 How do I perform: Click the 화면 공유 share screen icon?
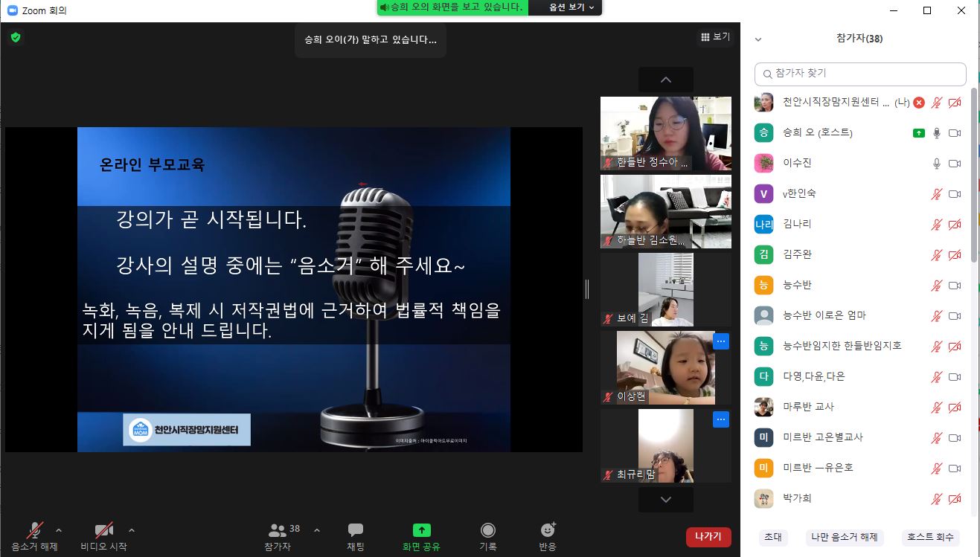coord(421,530)
